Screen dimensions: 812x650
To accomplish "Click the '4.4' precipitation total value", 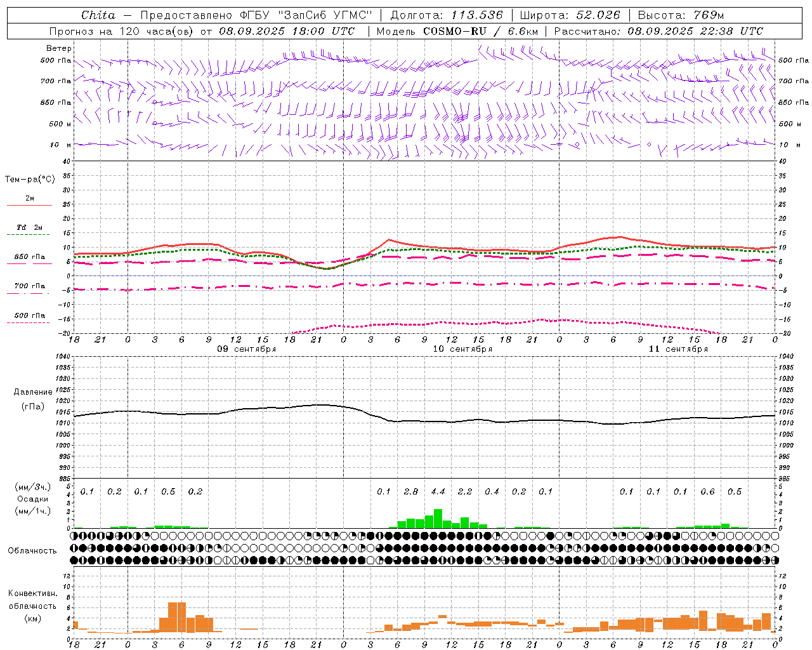I will (x=438, y=492).
